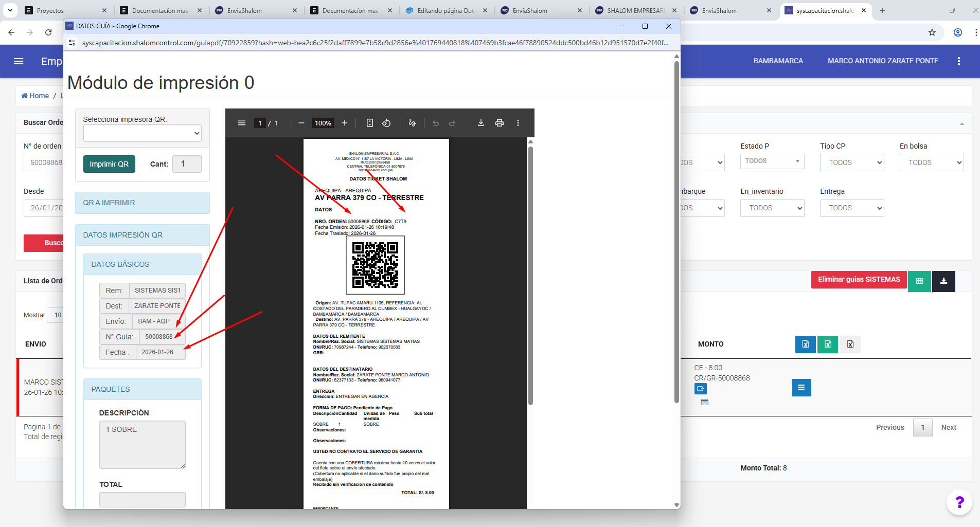Screen dimensions: 980x527
Task: Expand the Entrega filter dropdown
Action: coord(851,208)
